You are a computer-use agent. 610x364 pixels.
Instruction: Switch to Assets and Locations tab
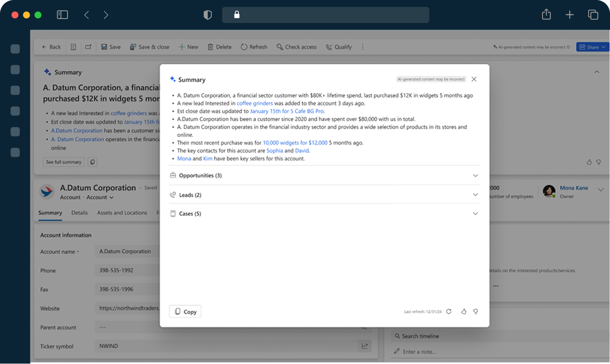tap(122, 213)
